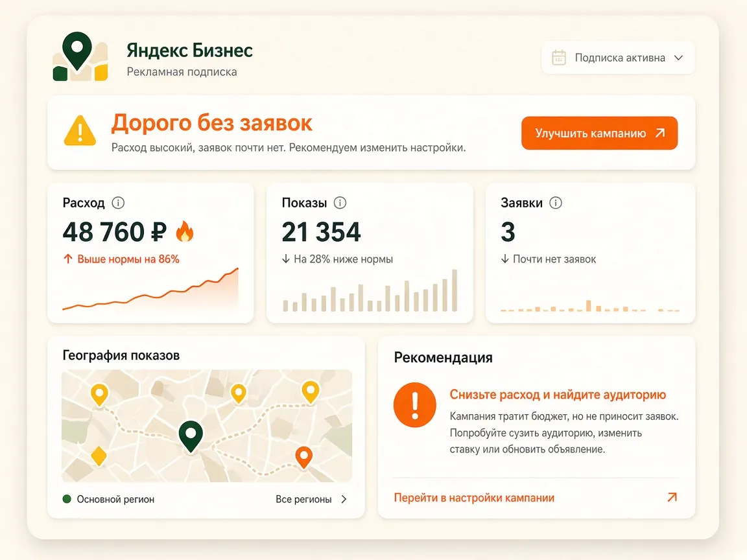This screenshot has height=560, width=747.
Task: Expand the chevron next to Подписка активна
Action: pyautogui.click(x=679, y=58)
